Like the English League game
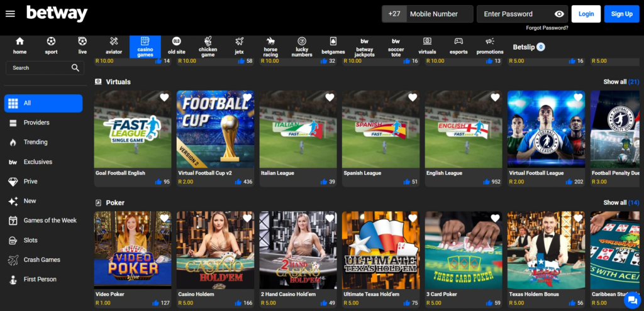This screenshot has width=644, height=311. pos(487,182)
